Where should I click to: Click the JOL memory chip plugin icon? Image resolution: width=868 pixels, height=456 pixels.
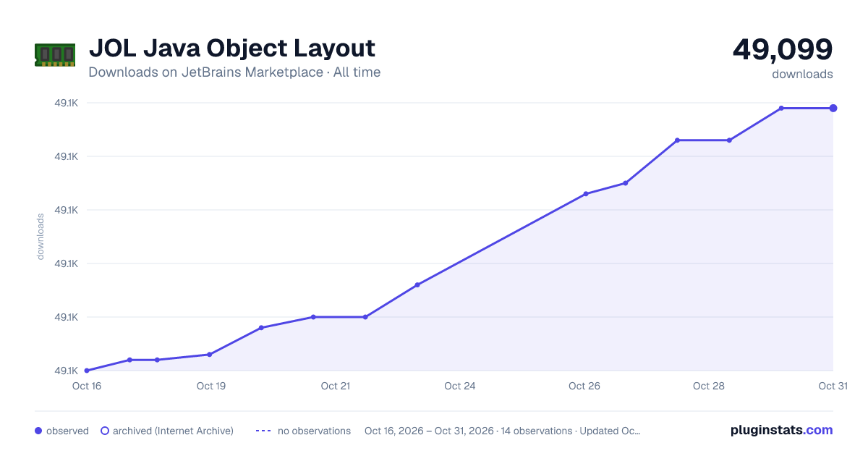click(55, 55)
